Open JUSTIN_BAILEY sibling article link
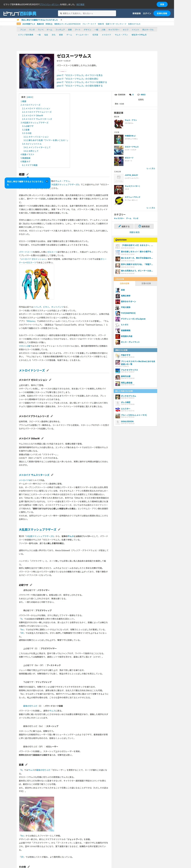Viewport: 191px width, 868px height. click(x=131, y=175)
